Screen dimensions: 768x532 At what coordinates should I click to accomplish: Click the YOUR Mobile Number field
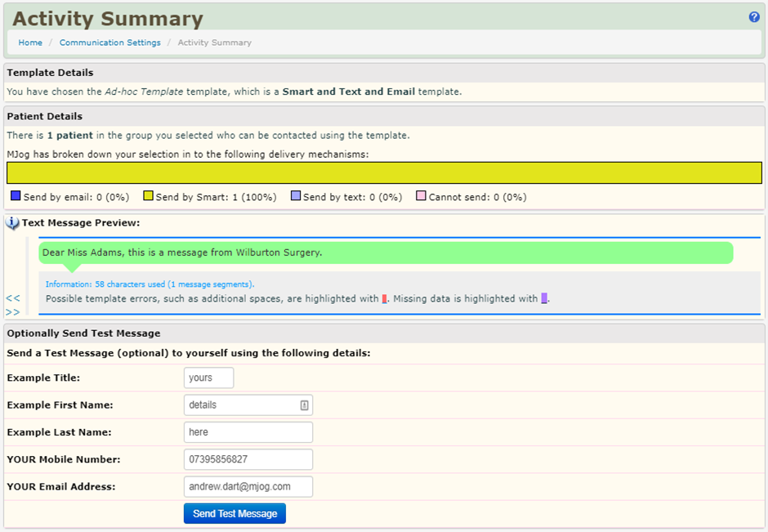(248, 459)
